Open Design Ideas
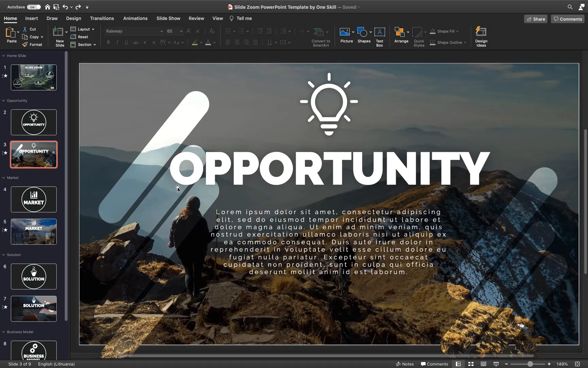 [481, 37]
